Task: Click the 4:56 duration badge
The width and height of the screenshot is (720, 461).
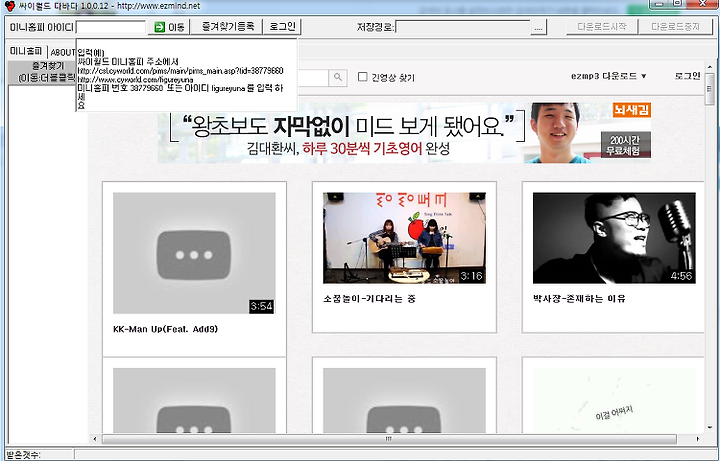Action: (681, 276)
